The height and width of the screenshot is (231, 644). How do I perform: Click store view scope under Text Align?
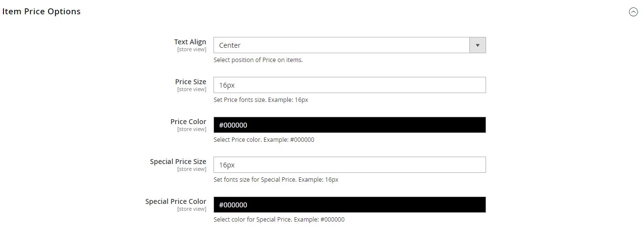(192, 49)
